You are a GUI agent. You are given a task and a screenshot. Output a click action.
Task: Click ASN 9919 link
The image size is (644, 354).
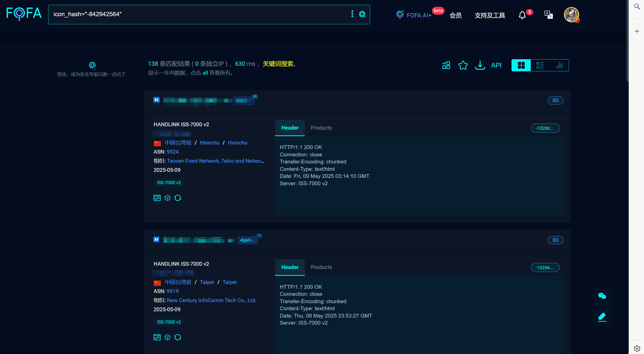[x=173, y=291]
